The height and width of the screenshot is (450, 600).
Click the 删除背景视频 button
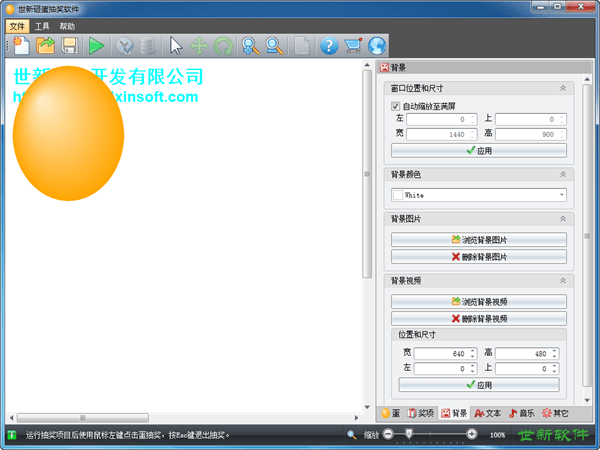(478, 319)
